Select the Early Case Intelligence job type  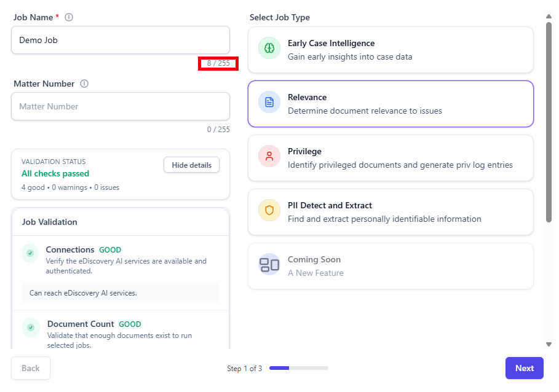pyautogui.click(x=391, y=49)
